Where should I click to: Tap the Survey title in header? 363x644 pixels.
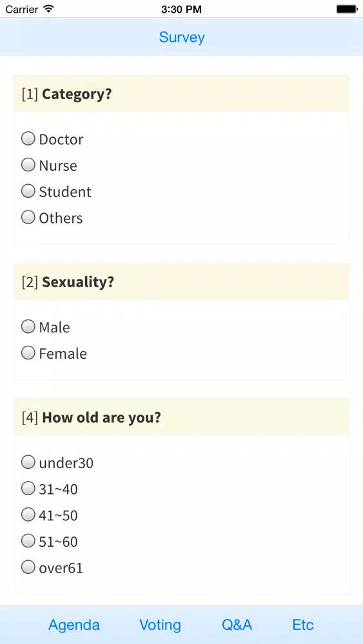(182, 37)
